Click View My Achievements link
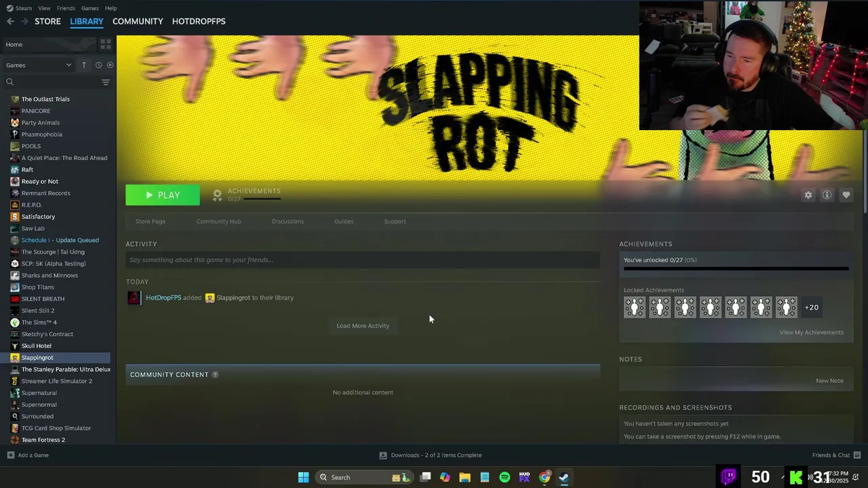 811,332
